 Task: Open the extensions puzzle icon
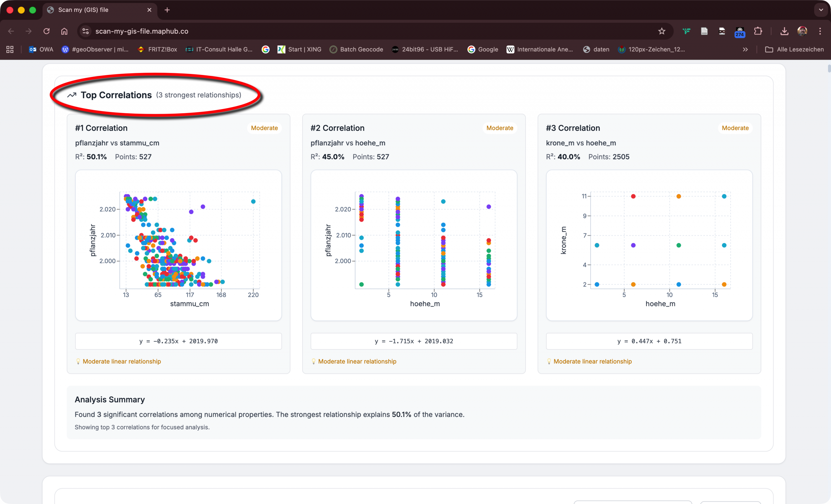758,31
